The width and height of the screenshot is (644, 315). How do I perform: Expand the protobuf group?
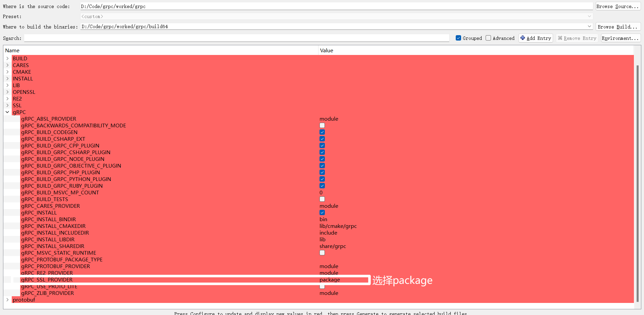click(x=7, y=300)
